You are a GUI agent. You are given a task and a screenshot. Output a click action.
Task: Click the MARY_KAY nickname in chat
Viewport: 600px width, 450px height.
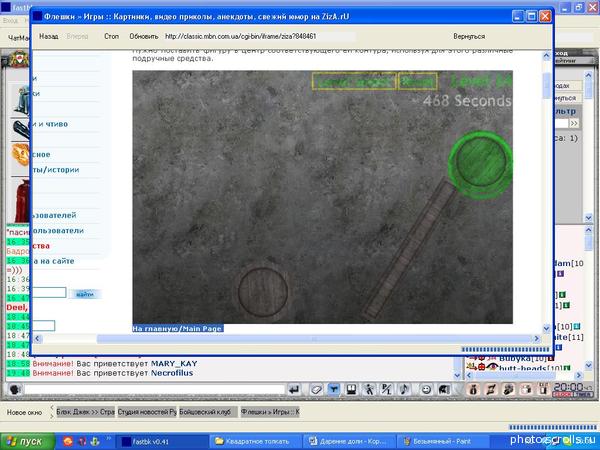point(174,363)
